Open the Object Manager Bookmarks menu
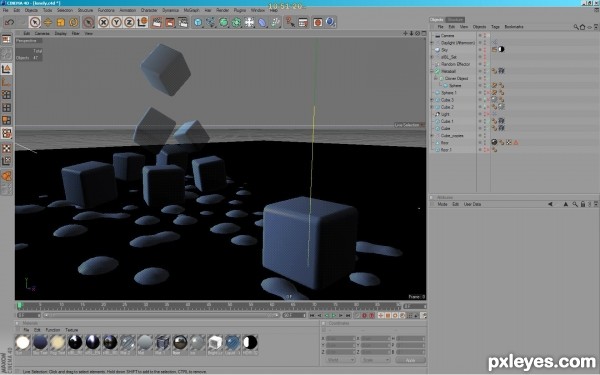The width and height of the screenshot is (600, 375). pyautogui.click(x=514, y=27)
